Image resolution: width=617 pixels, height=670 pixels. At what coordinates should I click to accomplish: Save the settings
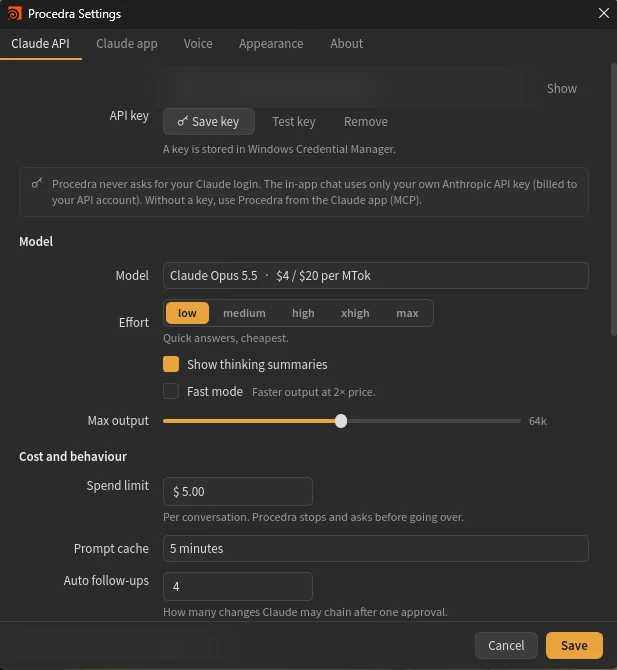tap(574, 645)
